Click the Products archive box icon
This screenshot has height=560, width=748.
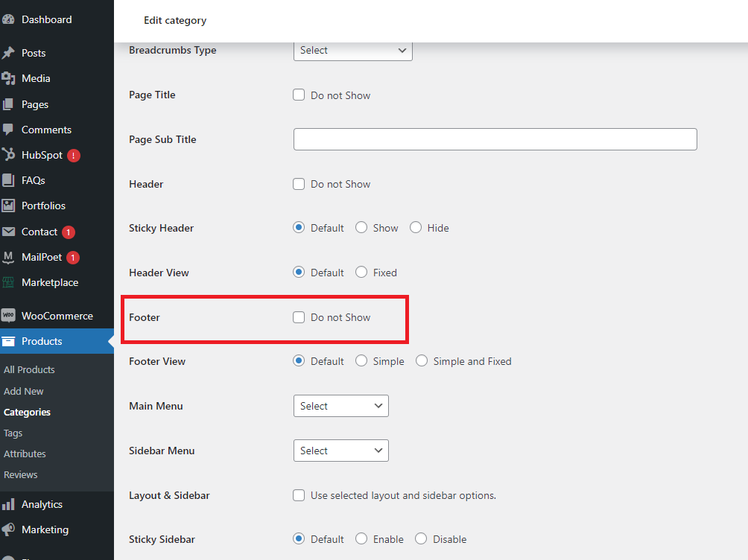coord(8,341)
